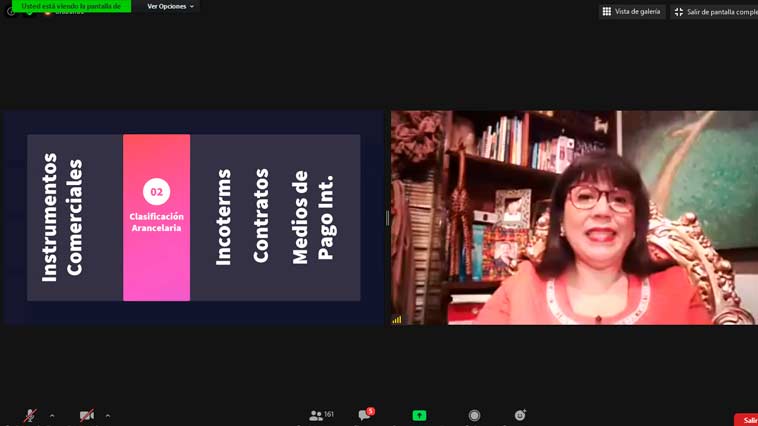Open the reactions smiley icon
Viewport: 758px width, 426px height.
(520, 415)
